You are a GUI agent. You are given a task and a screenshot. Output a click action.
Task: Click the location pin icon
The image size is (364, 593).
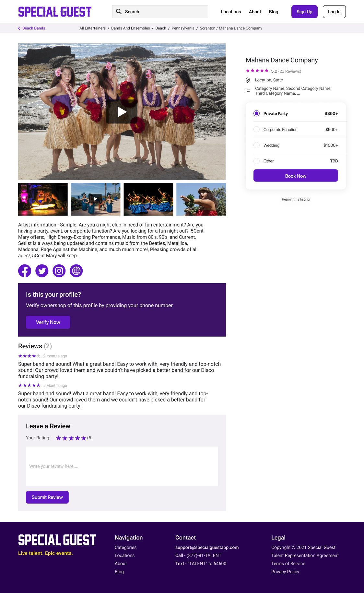(x=248, y=80)
